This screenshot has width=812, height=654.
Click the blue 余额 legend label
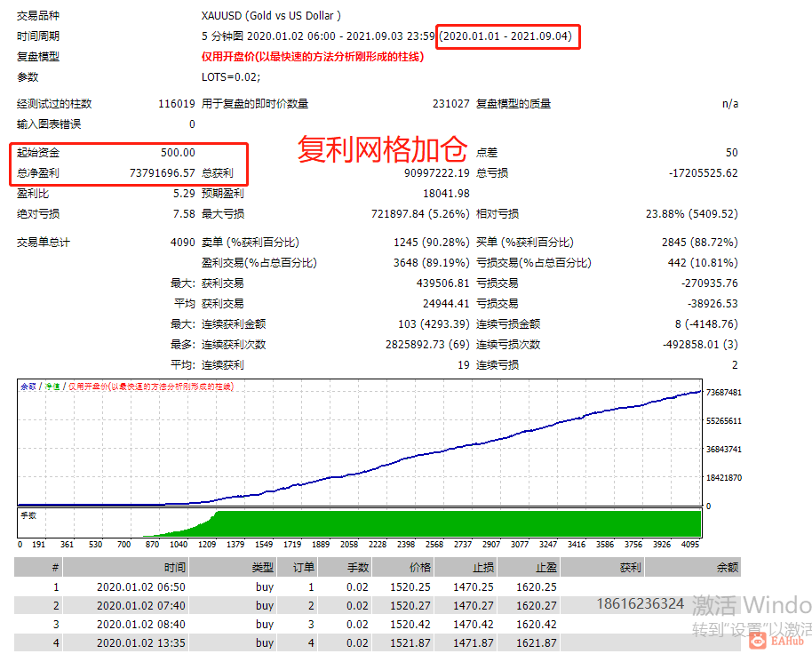pos(28,387)
